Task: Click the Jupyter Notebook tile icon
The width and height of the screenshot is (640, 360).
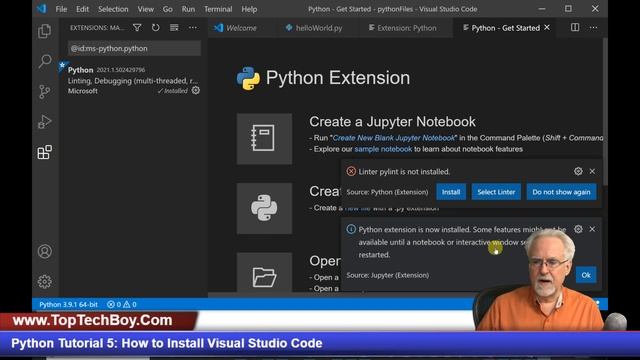Action: (x=264, y=139)
